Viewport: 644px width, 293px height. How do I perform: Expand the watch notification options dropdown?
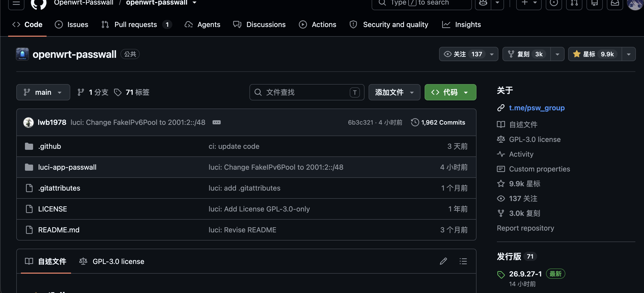click(x=492, y=54)
